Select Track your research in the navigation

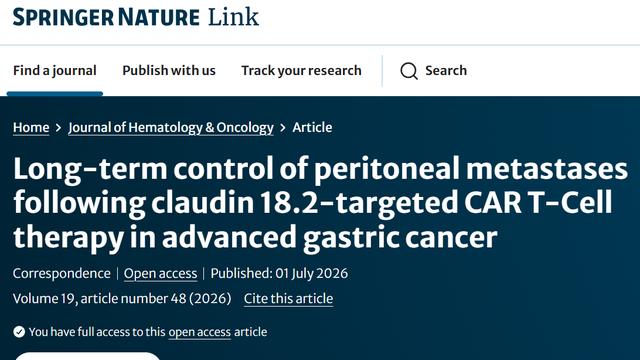[301, 71]
